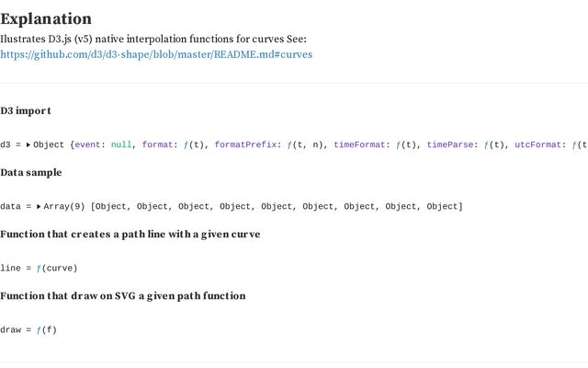Select the line = ƒ(curve) cell output
588x368 pixels.
point(39,268)
